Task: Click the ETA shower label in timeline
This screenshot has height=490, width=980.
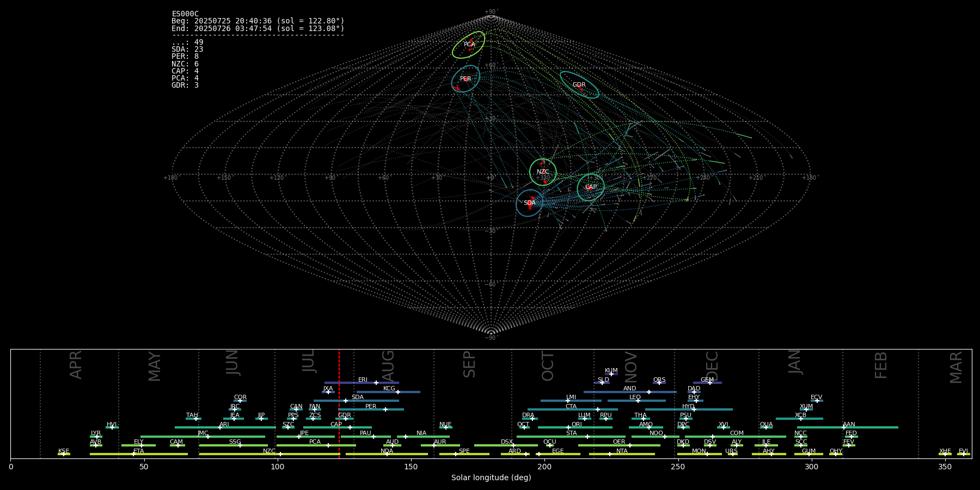Action: click(x=139, y=451)
